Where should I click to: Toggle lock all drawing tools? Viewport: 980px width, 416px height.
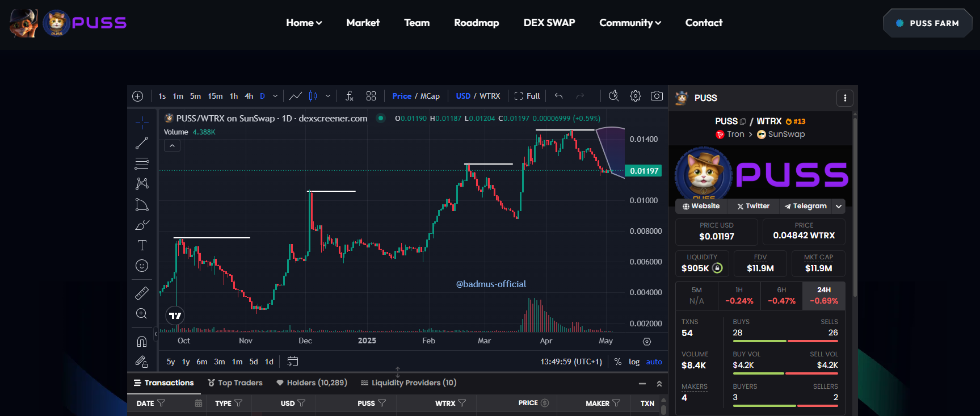click(x=142, y=362)
